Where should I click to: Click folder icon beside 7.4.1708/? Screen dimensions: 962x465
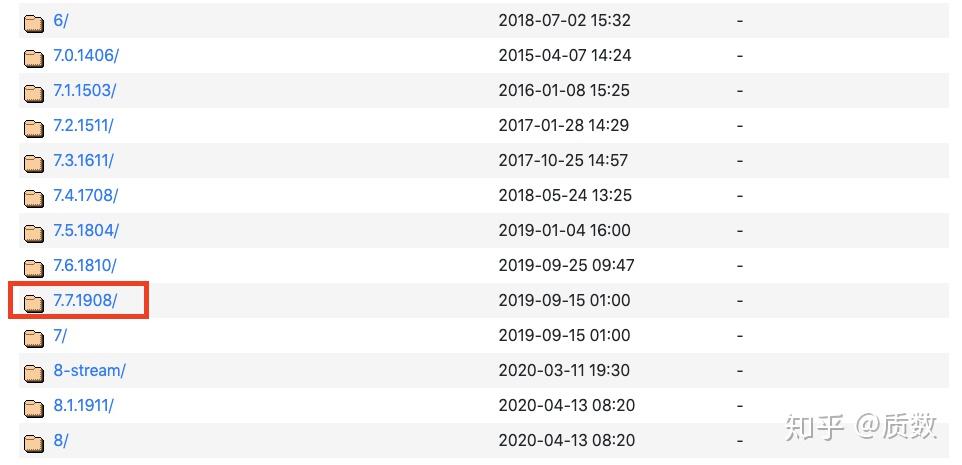(x=34, y=197)
